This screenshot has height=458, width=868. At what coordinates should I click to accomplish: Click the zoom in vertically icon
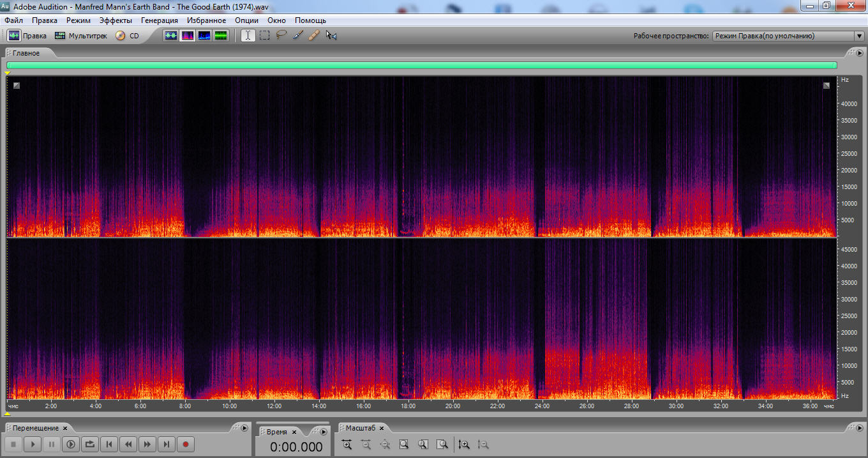[x=464, y=445]
